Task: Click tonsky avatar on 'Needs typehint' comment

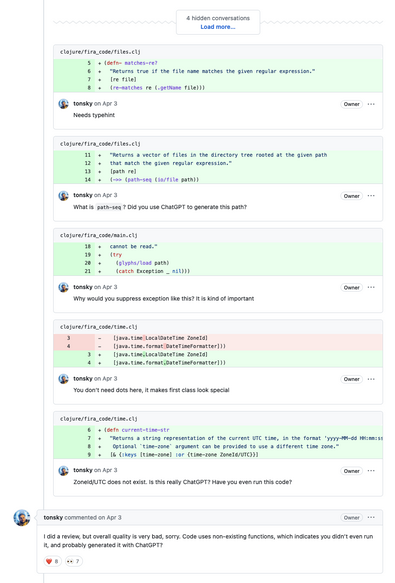Action: 64,104
